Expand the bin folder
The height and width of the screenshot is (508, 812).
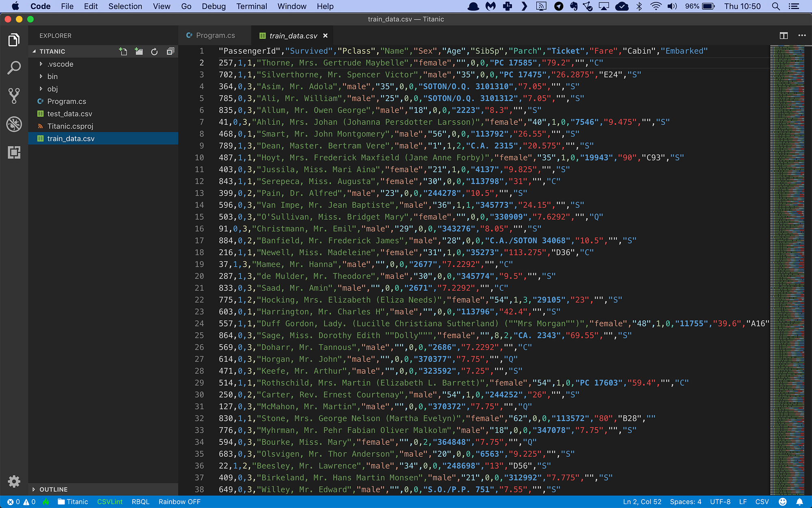52,76
